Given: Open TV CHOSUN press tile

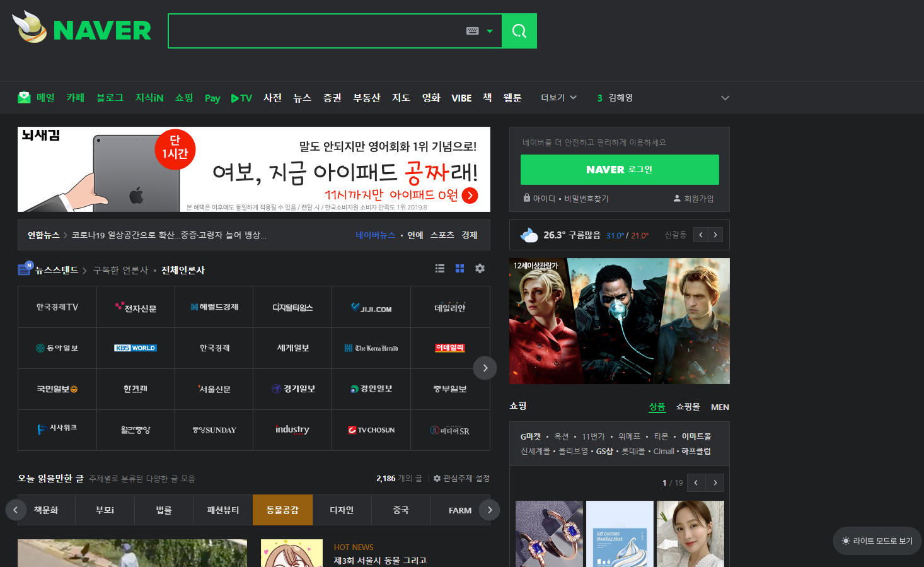Looking at the screenshot, I should [x=371, y=430].
